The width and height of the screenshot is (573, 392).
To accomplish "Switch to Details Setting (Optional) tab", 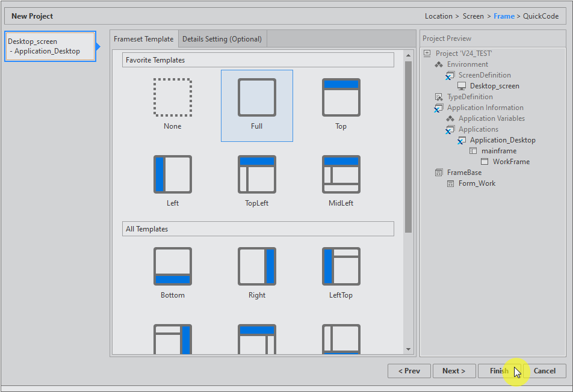I will point(222,39).
